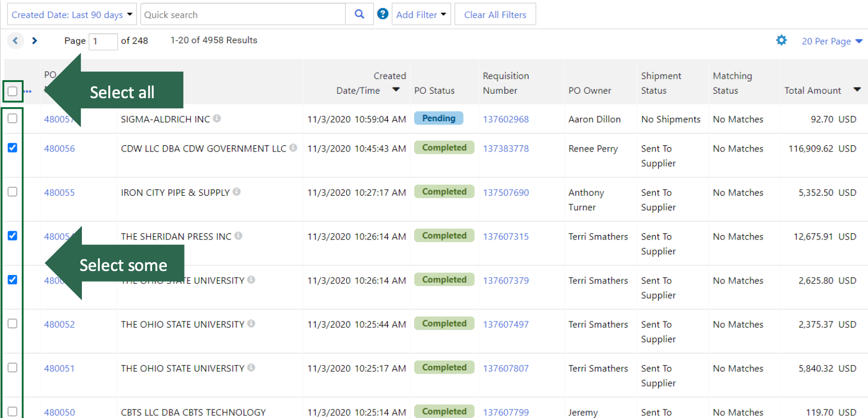The image size is (868, 418).
Task: Click into the Quick search field
Action: 242,15
